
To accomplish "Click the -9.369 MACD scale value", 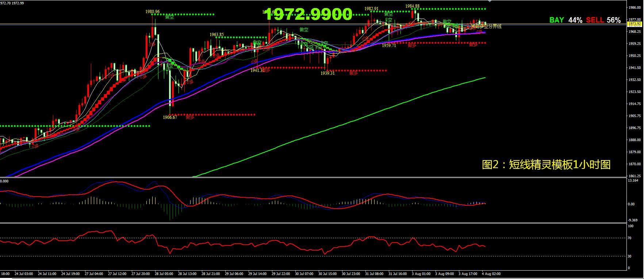I will [x=633, y=220].
